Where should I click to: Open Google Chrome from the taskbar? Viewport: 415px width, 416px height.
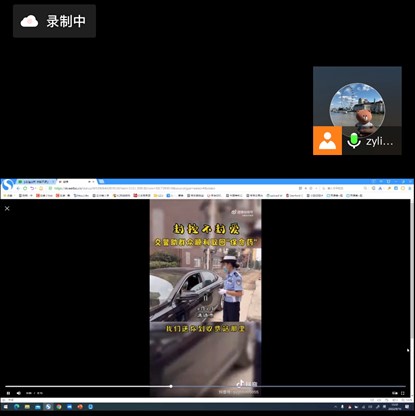59,407
